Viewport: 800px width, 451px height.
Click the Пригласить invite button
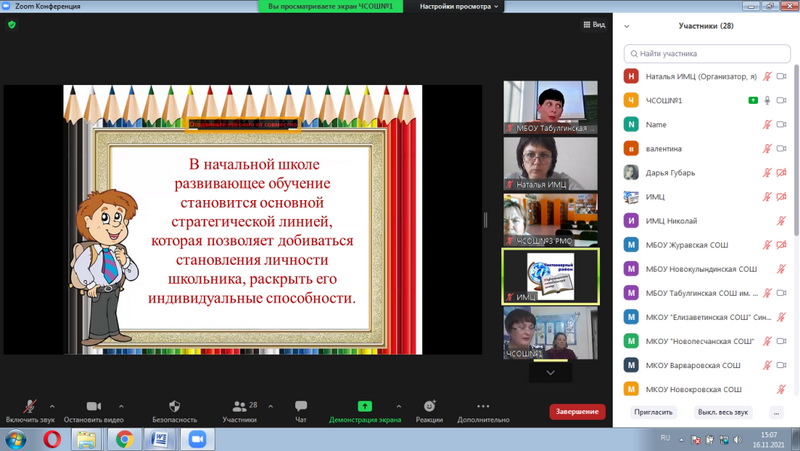pyautogui.click(x=653, y=412)
